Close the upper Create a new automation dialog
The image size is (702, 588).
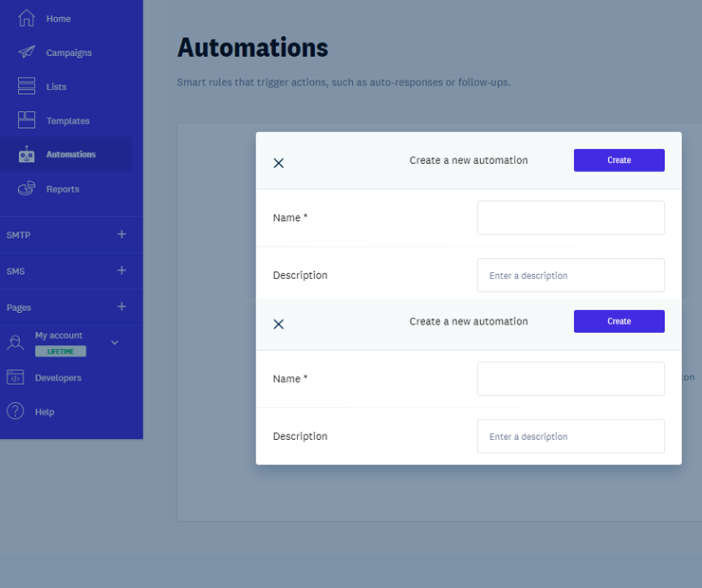coord(279,163)
